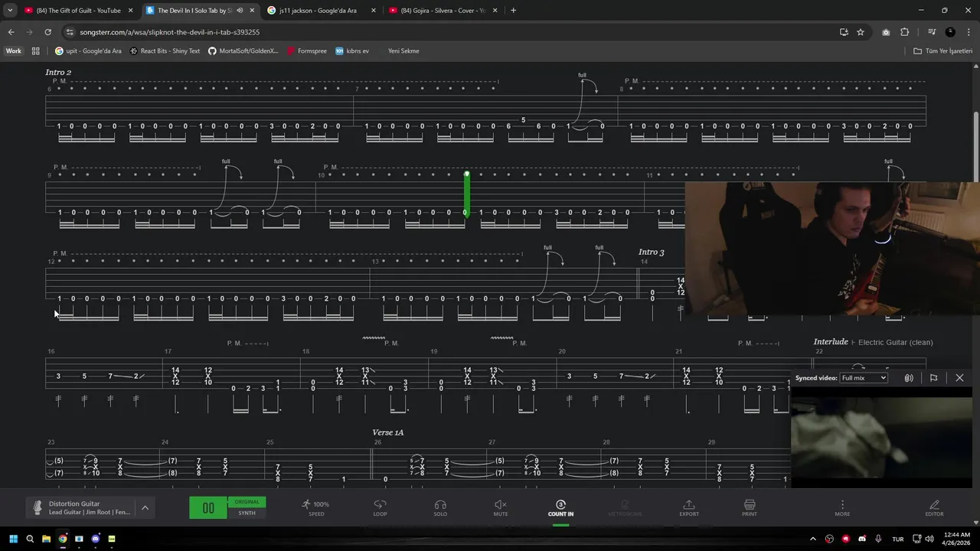This screenshot has width=980, height=551.
Task: Solo the current guitar track
Action: click(440, 508)
